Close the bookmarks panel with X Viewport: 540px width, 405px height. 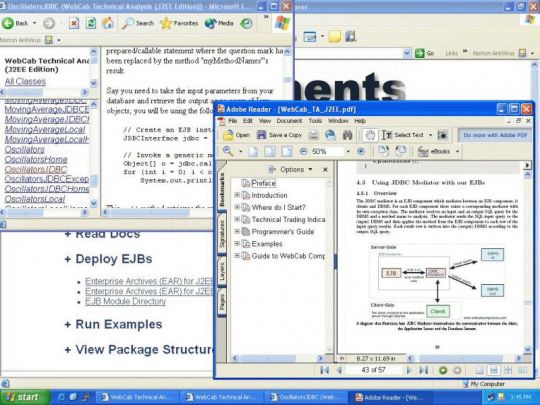(x=325, y=169)
